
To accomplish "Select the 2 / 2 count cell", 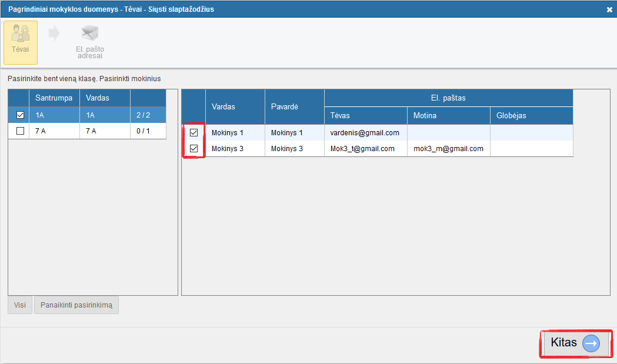I will point(148,115).
